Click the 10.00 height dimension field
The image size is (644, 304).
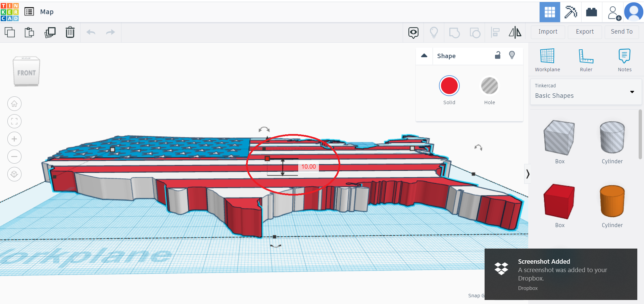tap(308, 167)
